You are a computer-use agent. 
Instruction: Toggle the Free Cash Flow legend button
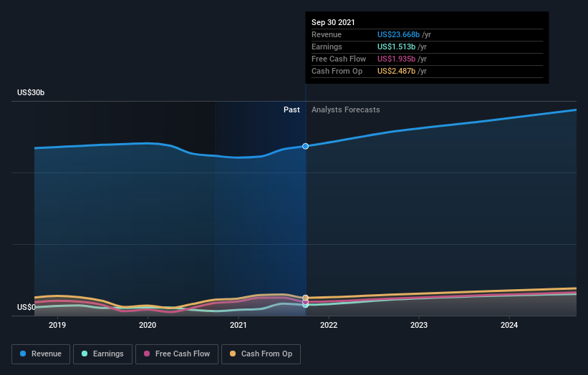point(177,354)
